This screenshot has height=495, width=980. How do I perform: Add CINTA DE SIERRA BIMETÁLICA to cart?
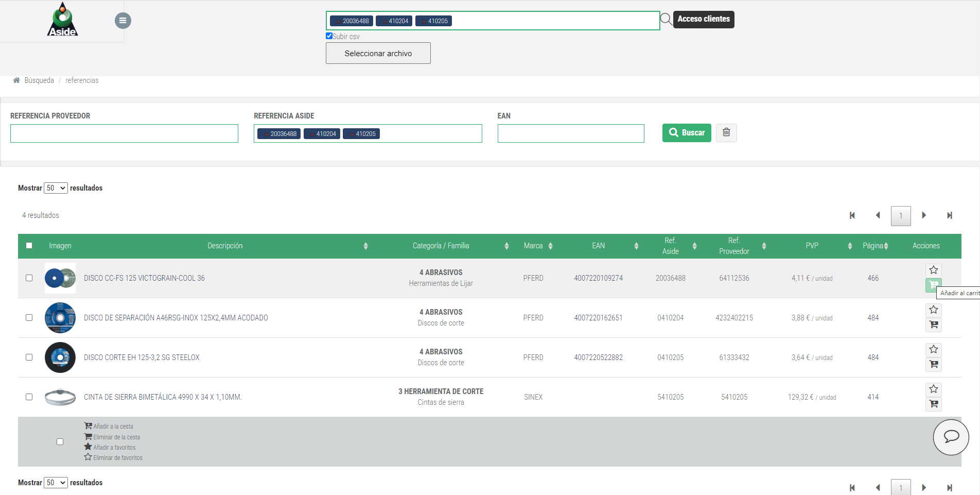coord(933,404)
